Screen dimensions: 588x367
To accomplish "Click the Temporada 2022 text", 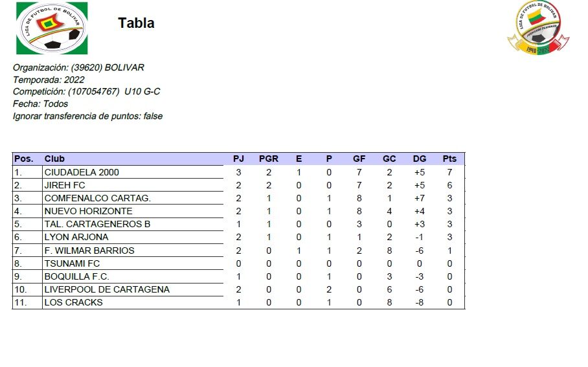I will pos(49,80).
